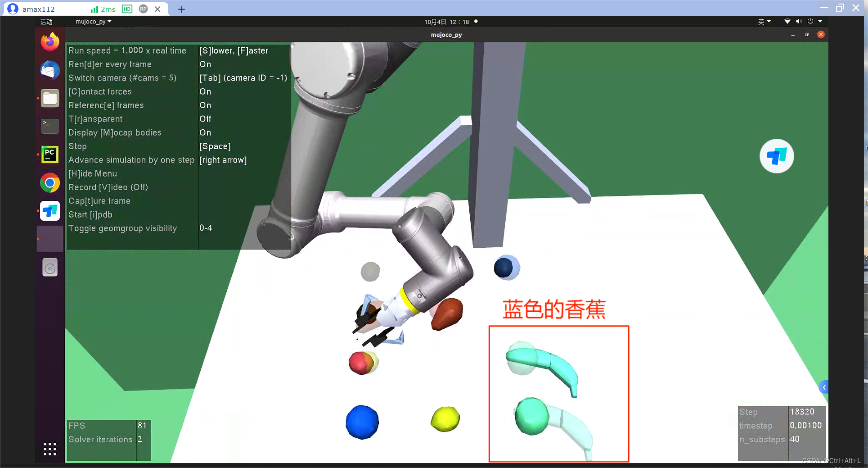868x468 pixels.
Task: Select the red apple object
Action: [361, 363]
